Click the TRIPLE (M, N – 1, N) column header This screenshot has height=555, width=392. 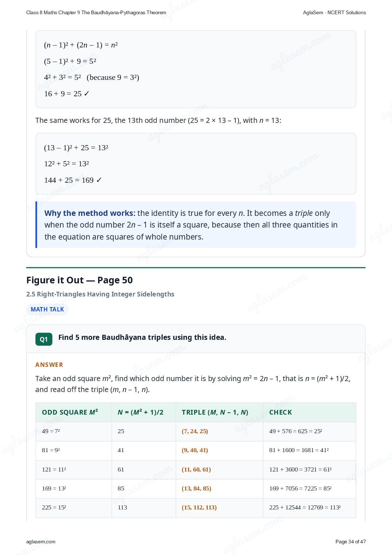pos(215,412)
